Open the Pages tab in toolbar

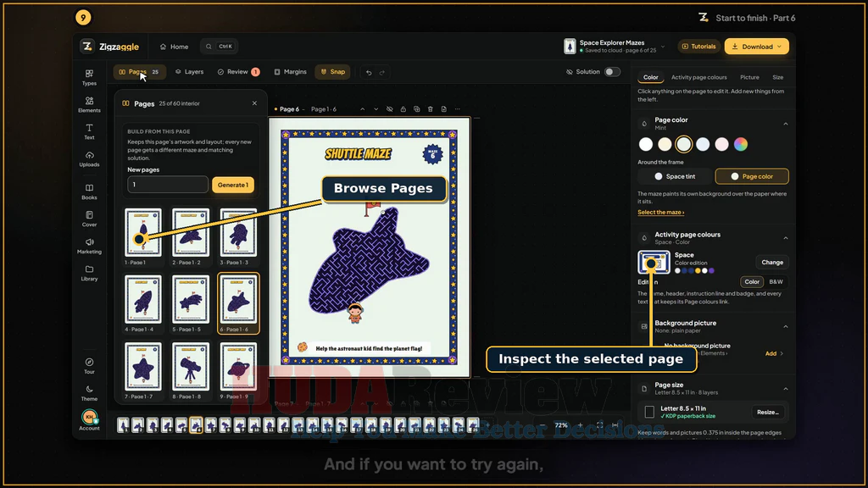140,72
